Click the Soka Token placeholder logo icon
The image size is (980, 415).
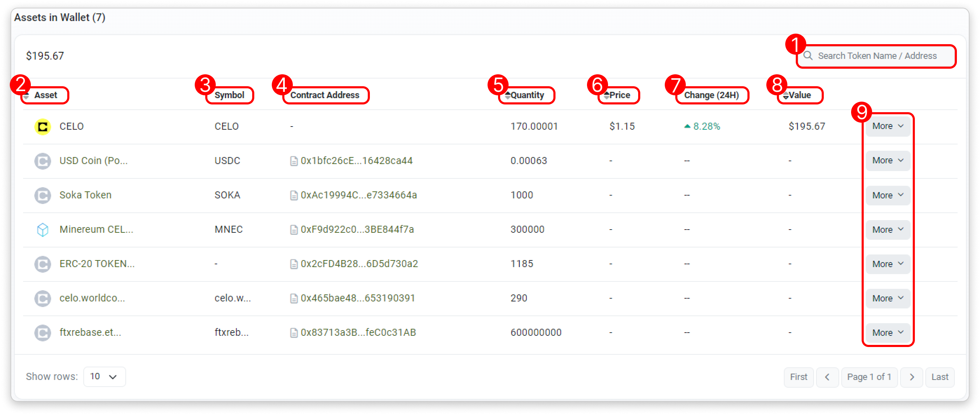[43, 195]
